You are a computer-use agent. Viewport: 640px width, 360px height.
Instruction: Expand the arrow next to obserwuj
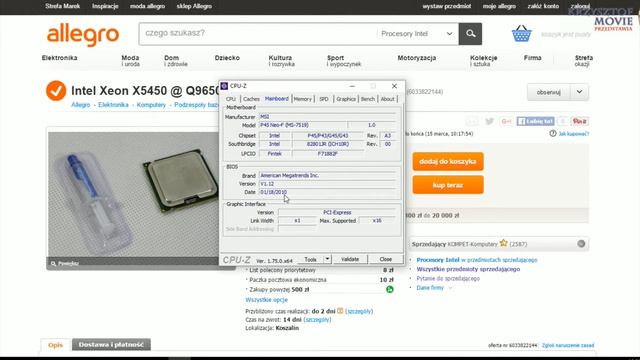click(x=580, y=92)
